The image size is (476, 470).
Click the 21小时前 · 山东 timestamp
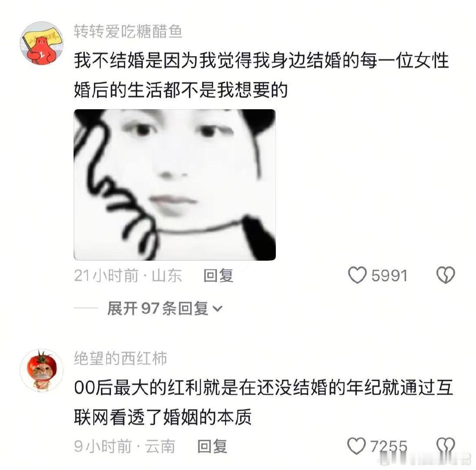point(128,275)
